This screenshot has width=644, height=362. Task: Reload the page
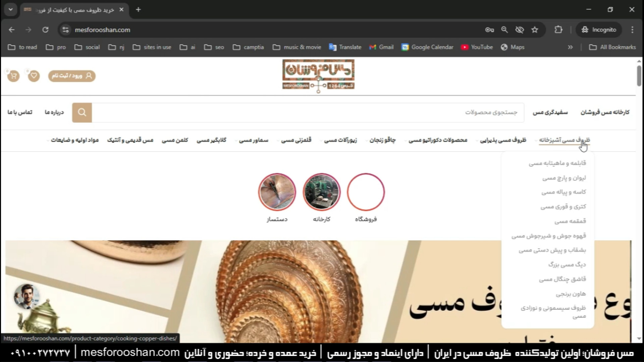[x=45, y=30]
